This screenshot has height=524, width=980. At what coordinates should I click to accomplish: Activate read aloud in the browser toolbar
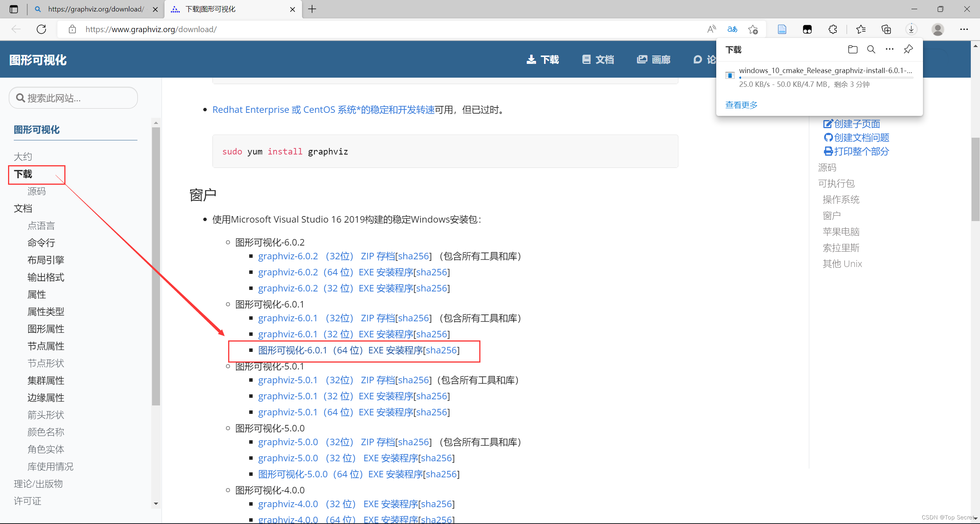(711, 29)
